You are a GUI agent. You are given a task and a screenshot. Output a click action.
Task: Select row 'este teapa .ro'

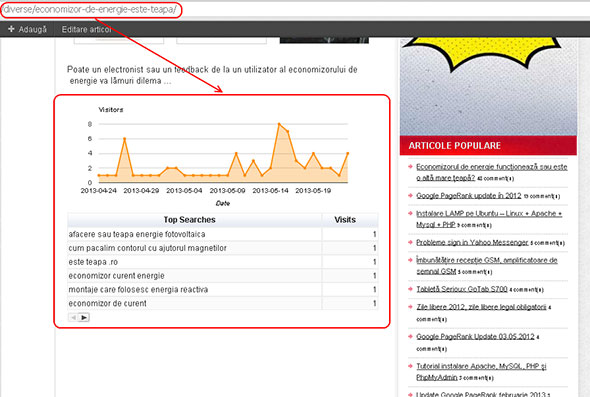coord(223,262)
